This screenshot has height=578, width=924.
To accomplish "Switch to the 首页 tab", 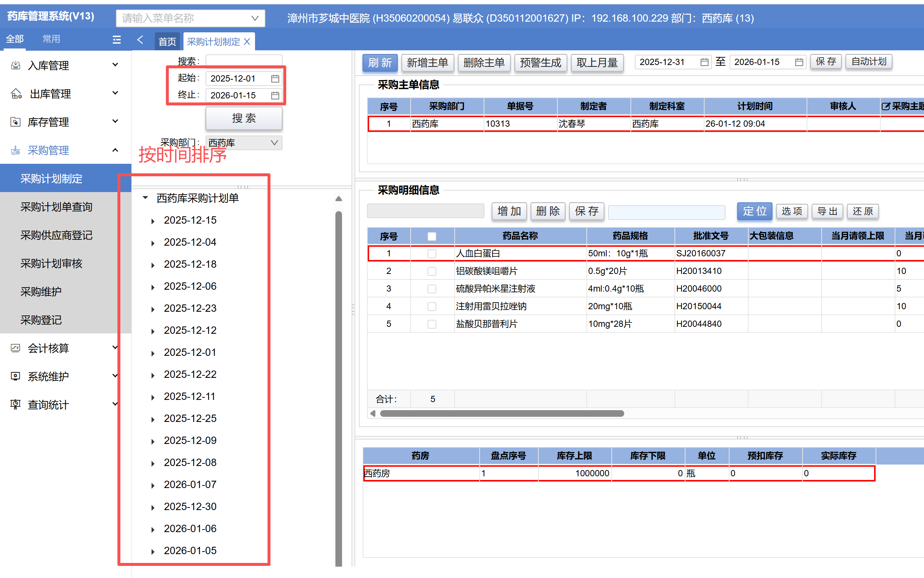I will tap(167, 41).
